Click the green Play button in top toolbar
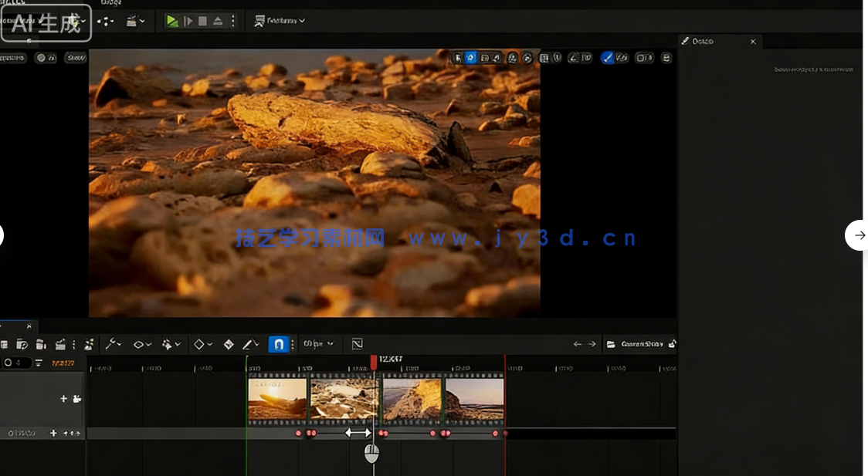Image resolution: width=868 pixels, height=476 pixels. 172,21
